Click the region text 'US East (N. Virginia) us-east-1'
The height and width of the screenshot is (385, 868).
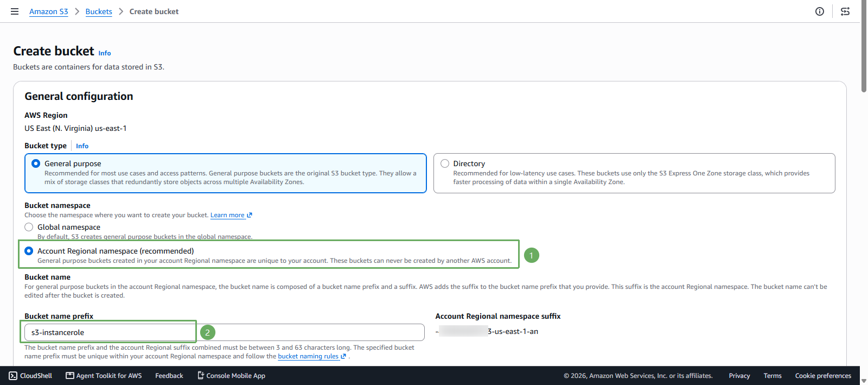coord(75,128)
